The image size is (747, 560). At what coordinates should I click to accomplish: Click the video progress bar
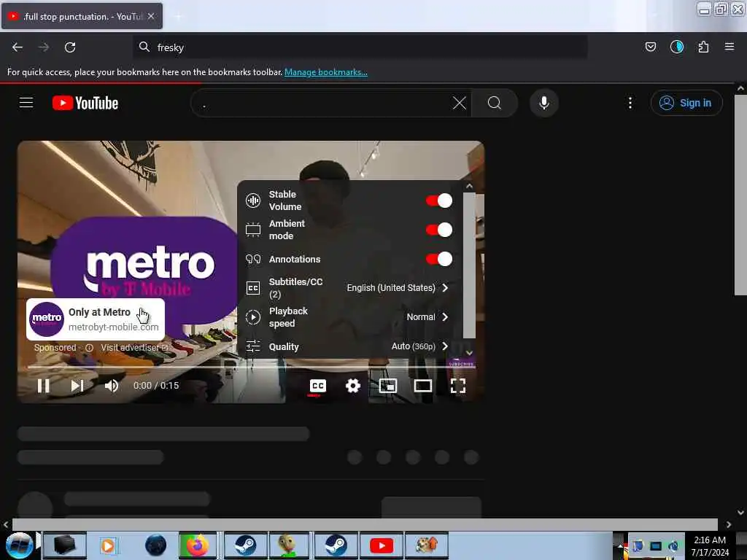[x=251, y=367]
